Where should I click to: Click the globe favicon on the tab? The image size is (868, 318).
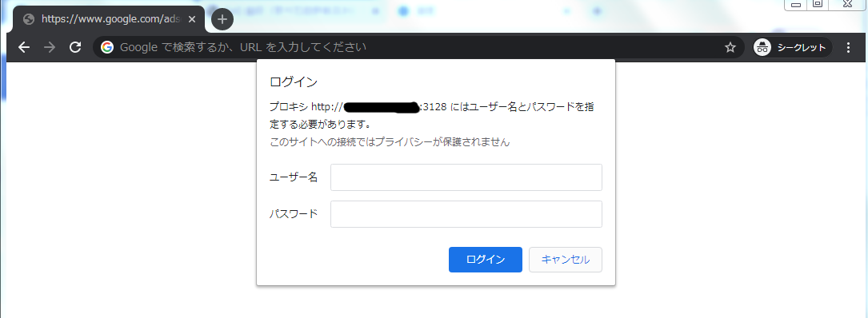[29, 19]
